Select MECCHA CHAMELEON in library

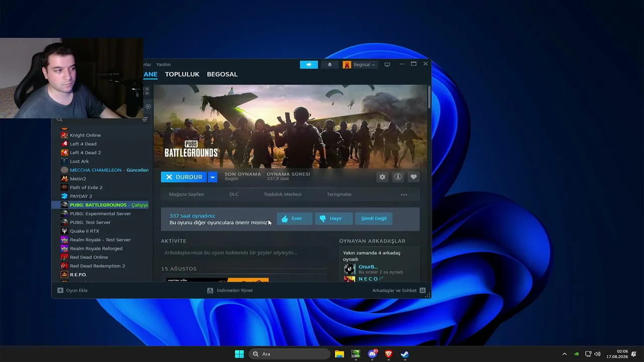104,170
